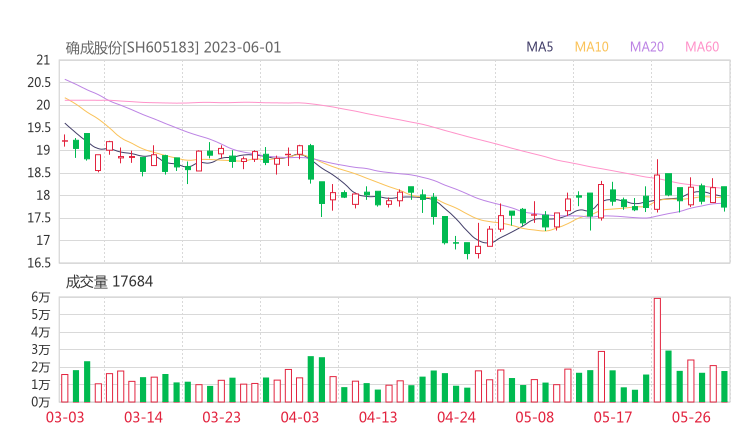Click the 6万 volume axis label

[41, 297]
